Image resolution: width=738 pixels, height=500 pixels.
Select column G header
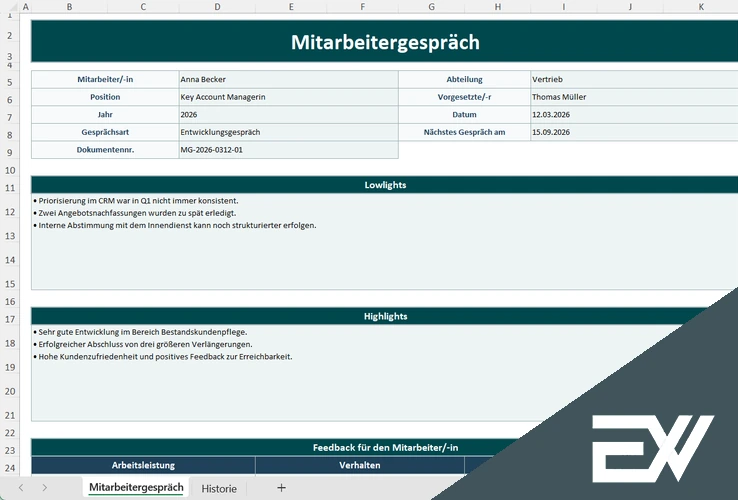point(431,7)
